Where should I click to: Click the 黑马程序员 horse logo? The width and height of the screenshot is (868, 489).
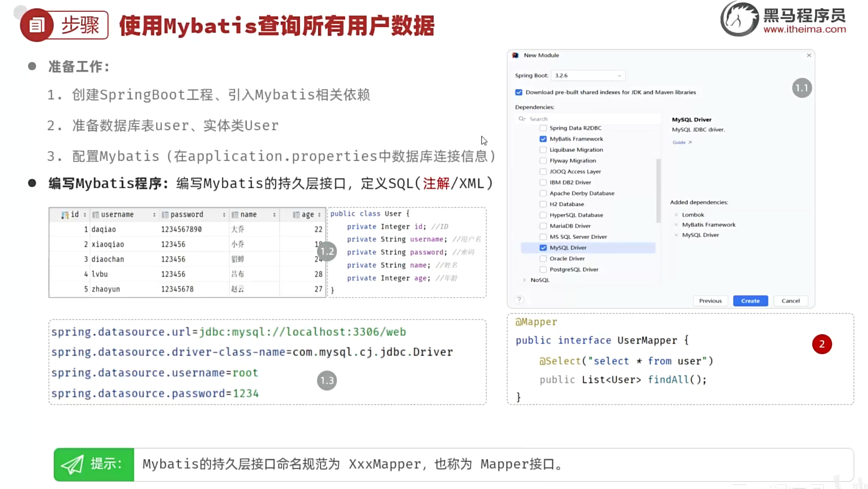739,19
